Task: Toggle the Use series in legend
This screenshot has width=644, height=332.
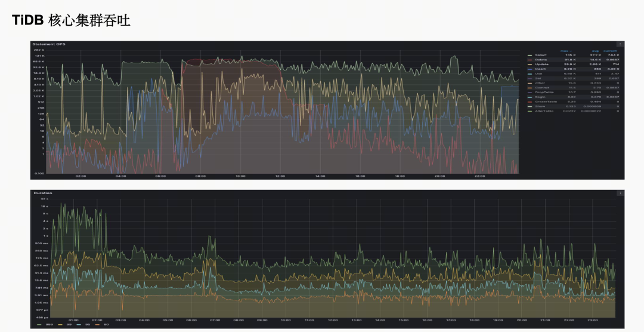Action: (538, 73)
